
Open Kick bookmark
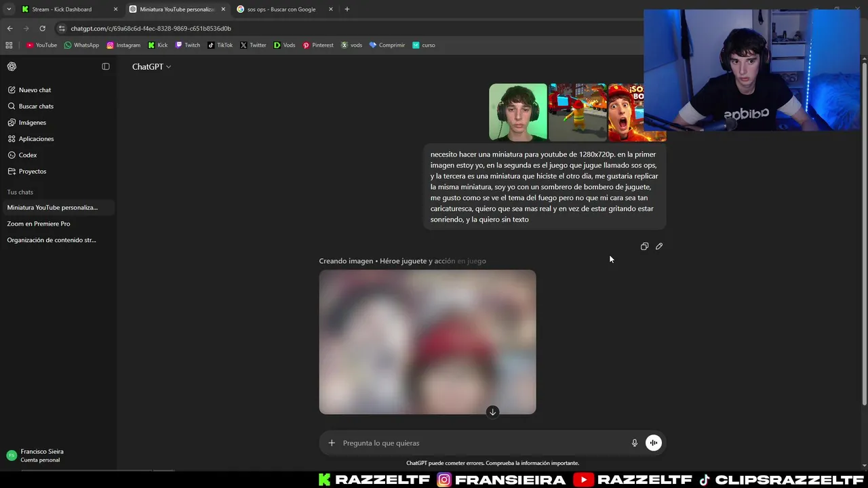[x=157, y=45]
